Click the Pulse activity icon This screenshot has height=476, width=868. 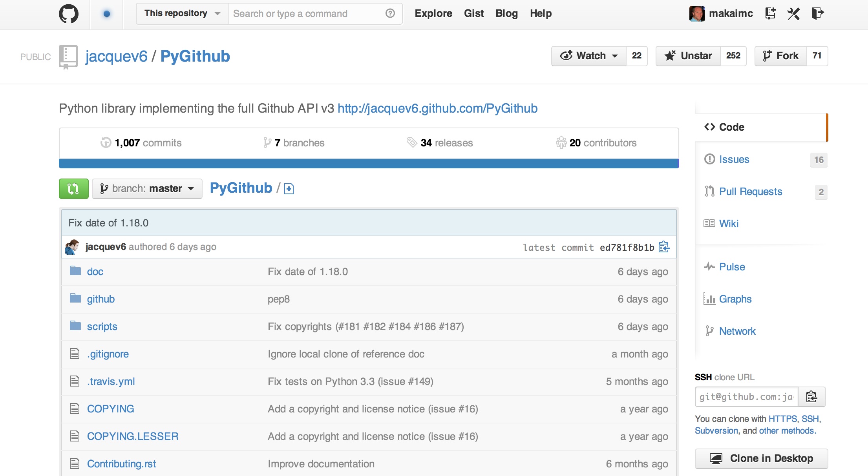click(x=709, y=266)
